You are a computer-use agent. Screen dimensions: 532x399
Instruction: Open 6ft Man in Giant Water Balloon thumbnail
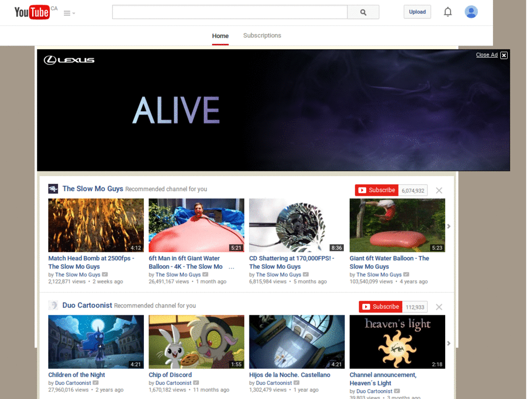(196, 225)
